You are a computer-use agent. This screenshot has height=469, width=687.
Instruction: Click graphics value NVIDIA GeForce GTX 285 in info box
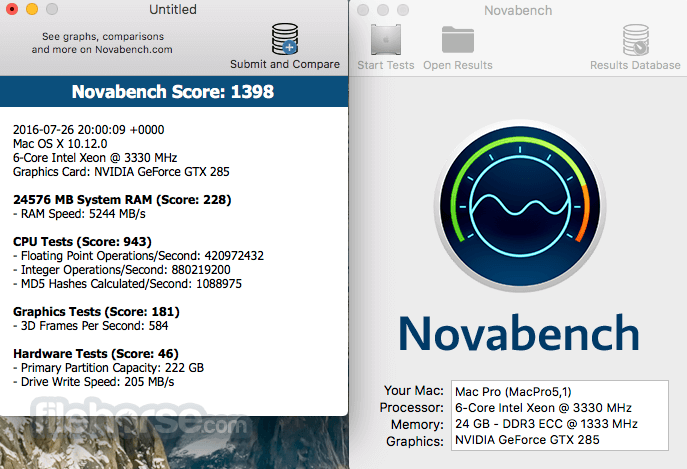[527, 440]
